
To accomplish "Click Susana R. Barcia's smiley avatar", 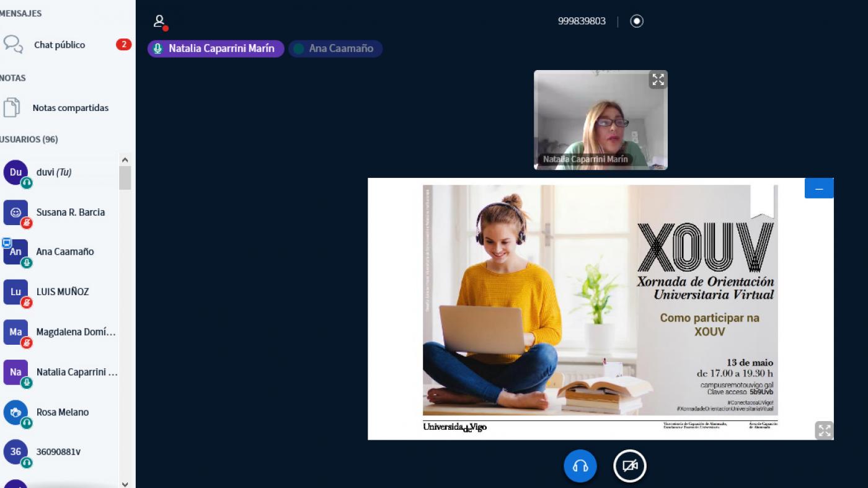I will tap(15, 212).
